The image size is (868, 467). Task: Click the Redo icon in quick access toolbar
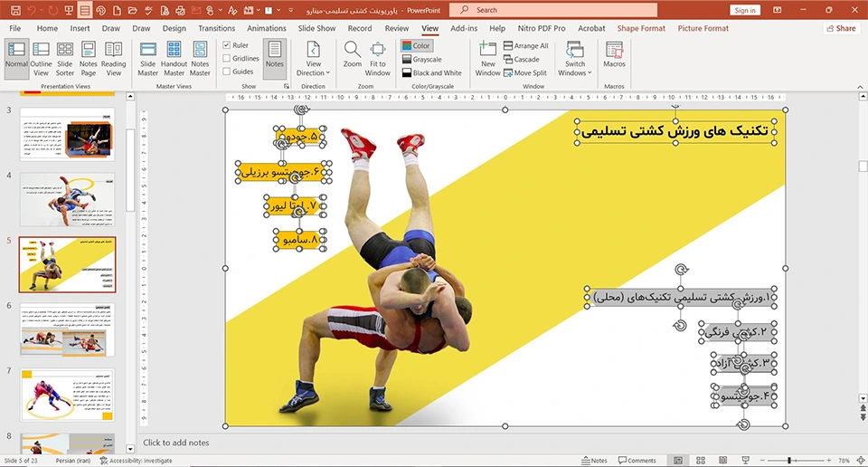click(x=52, y=10)
